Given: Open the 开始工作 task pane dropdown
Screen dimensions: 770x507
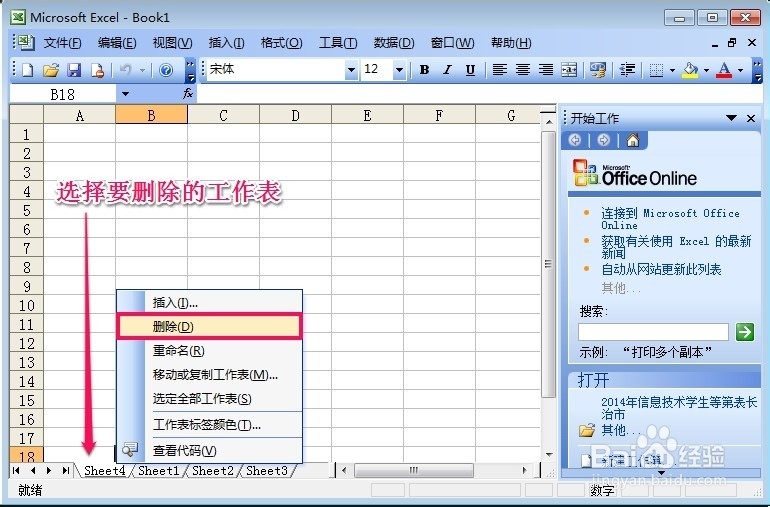Looking at the screenshot, I should (x=731, y=118).
